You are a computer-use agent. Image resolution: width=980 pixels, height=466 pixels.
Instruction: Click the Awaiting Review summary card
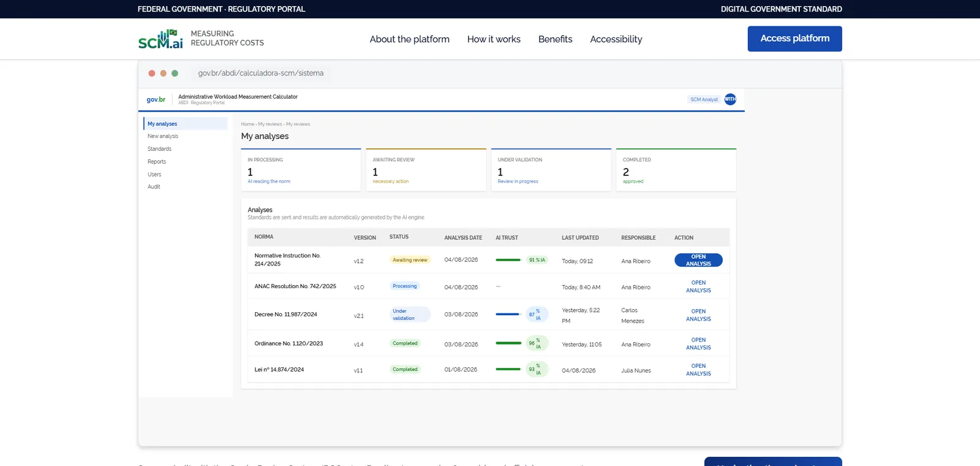(x=426, y=170)
